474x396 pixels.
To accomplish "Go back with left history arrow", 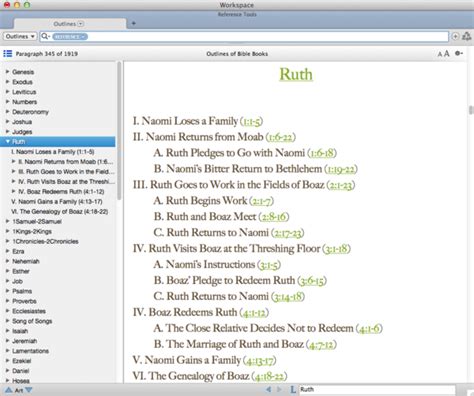I will point(269,389).
